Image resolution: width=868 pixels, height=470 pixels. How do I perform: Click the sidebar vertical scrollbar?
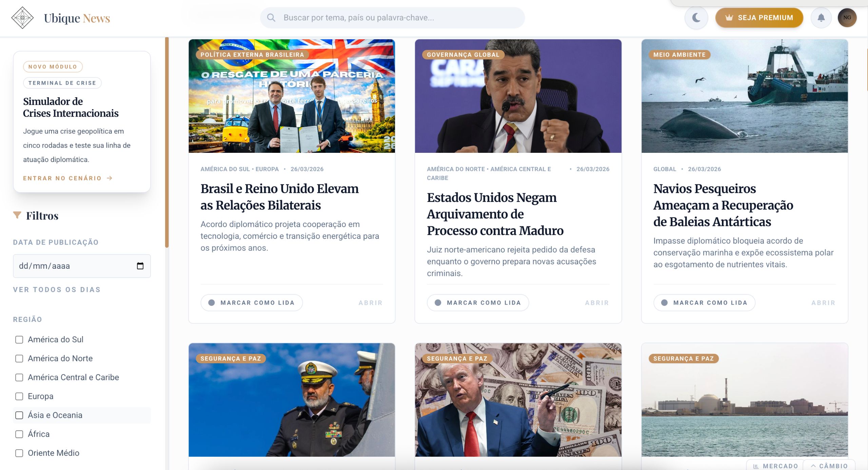(167, 142)
